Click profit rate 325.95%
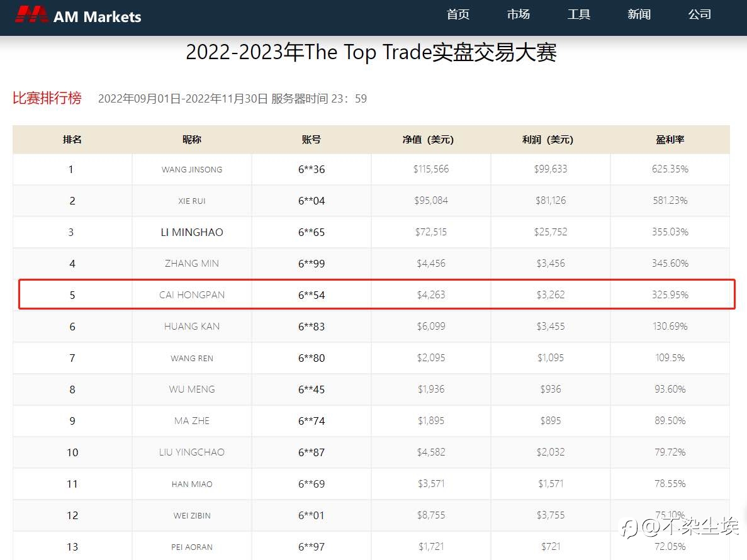The image size is (747, 560). point(670,294)
